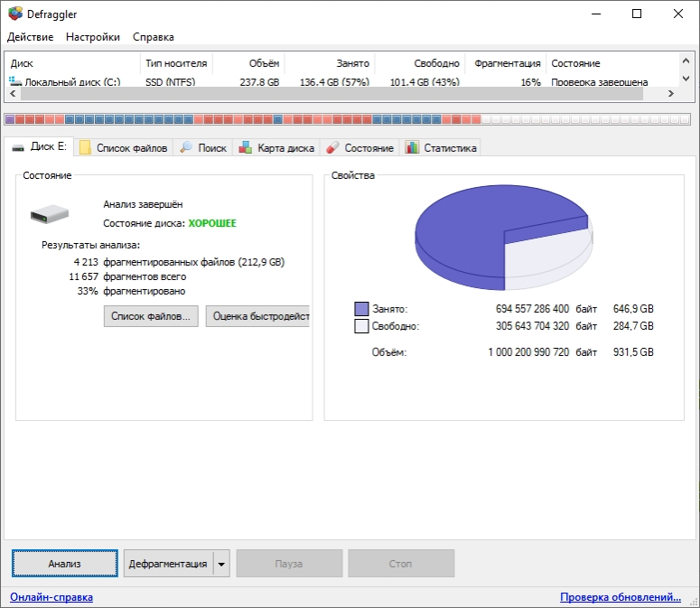Click the Анализ завершён status text
Image resolution: width=700 pixels, height=608 pixels.
click(143, 204)
